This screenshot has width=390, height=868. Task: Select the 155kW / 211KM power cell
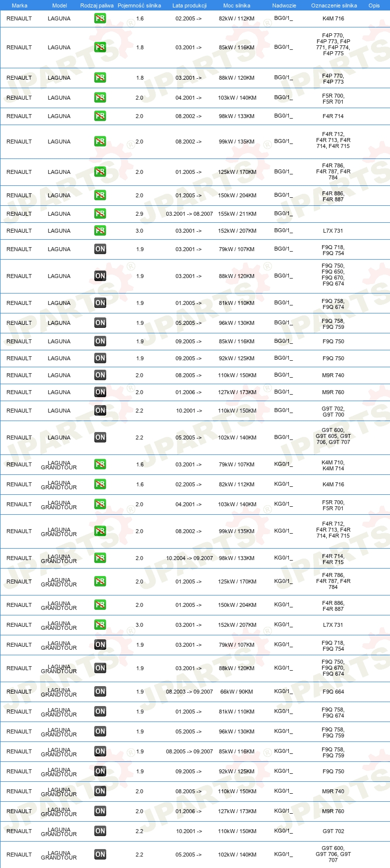click(237, 214)
